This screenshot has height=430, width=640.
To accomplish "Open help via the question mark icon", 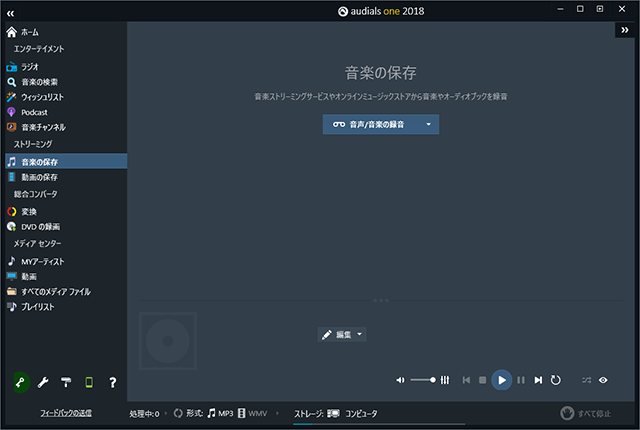I will coord(113,382).
